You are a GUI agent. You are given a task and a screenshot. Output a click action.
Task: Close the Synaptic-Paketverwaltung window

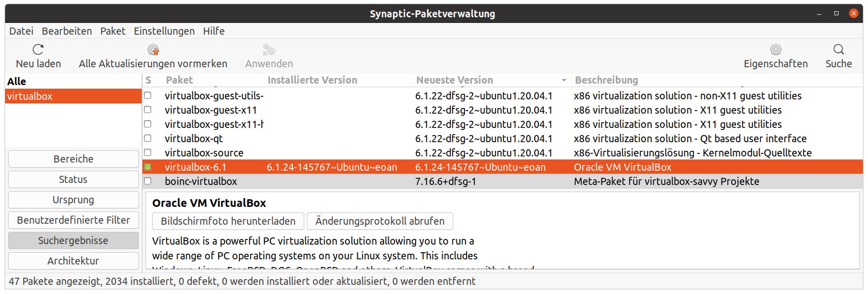point(854,14)
